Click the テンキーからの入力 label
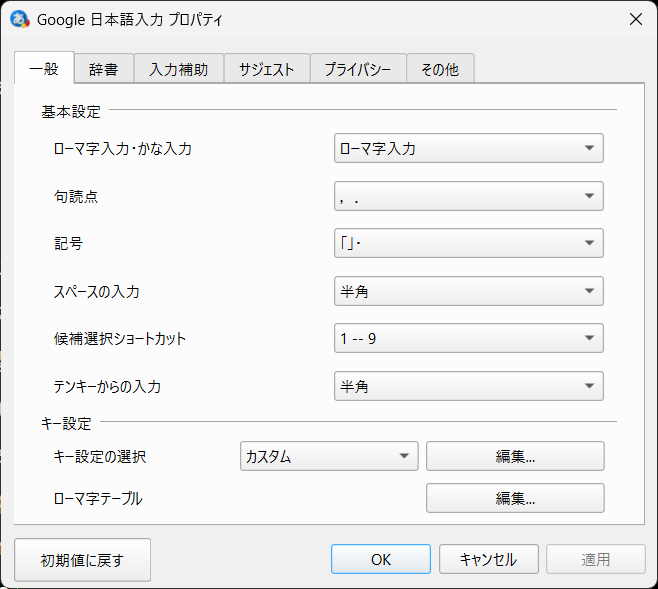The image size is (658, 589). click(107, 386)
